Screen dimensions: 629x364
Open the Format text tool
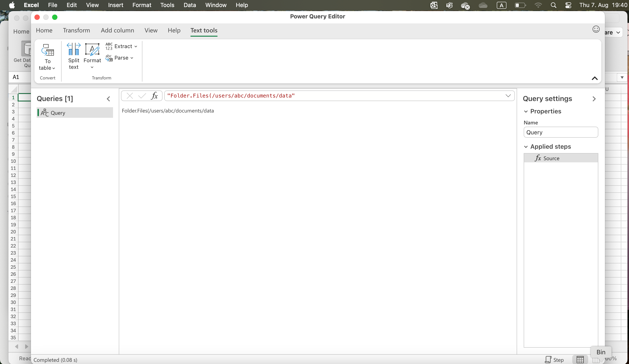coord(92,56)
